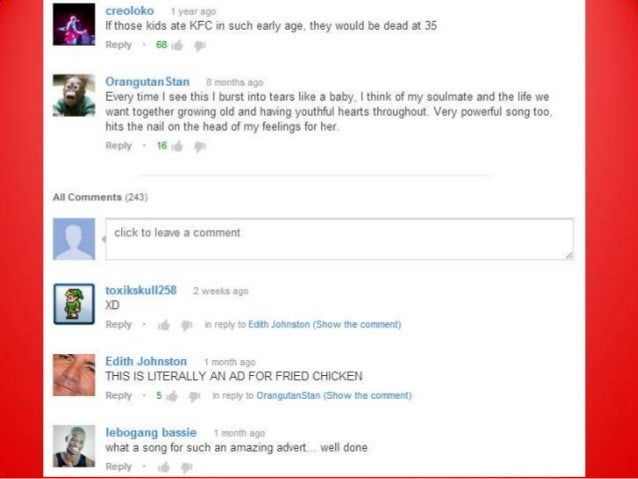638x479 pixels.
Task: Thumbs up Edith Johnston's fried chicken comment
Action: tap(172, 396)
